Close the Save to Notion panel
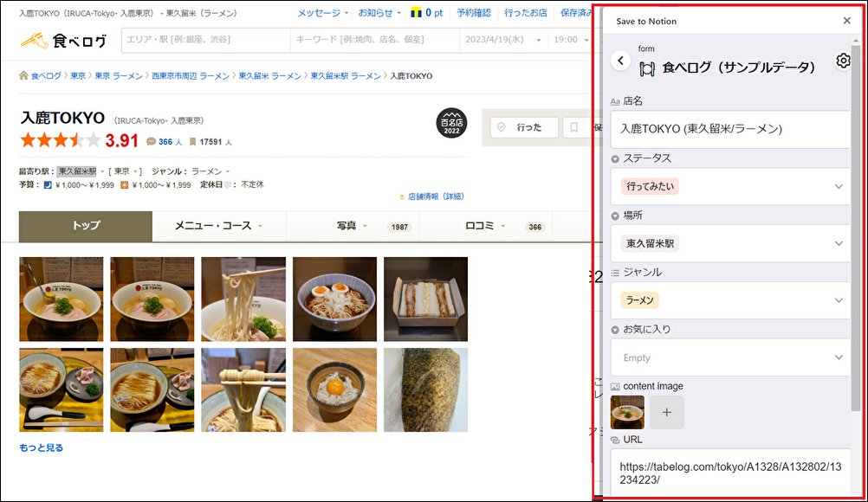Image resolution: width=868 pixels, height=502 pixels. point(846,21)
